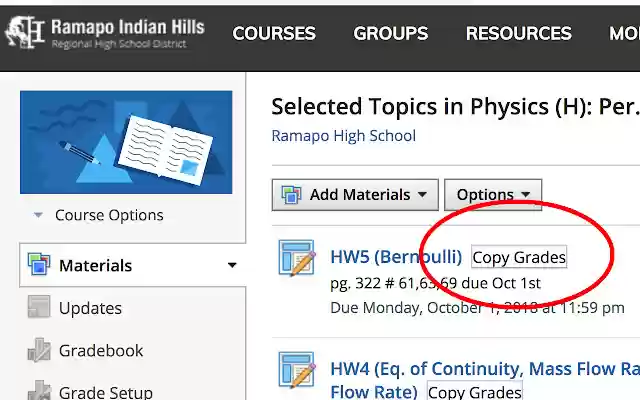The height and width of the screenshot is (400, 640).
Task: Click the Add Materials button icon
Action: (x=291, y=195)
